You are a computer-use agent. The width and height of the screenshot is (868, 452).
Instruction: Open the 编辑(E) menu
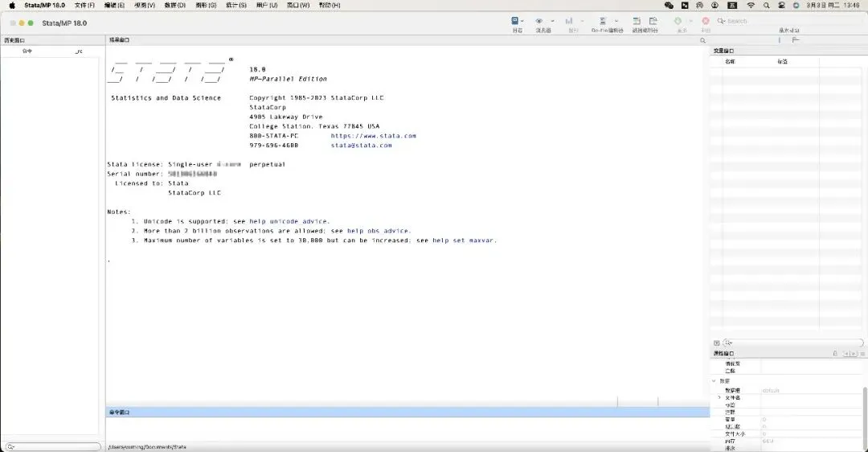[115, 5]
